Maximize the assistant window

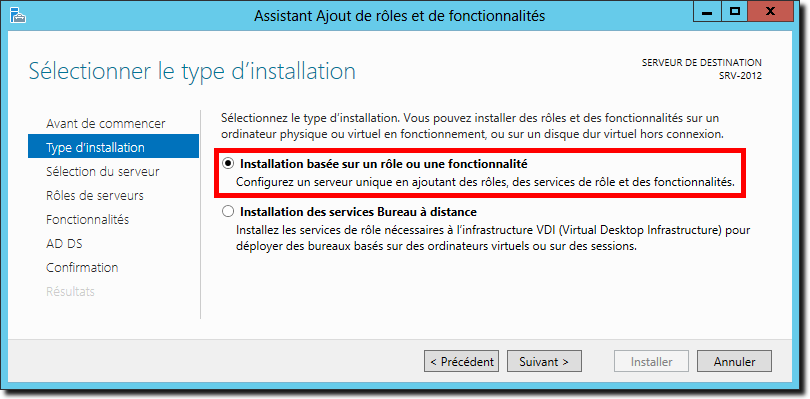(735, 11)
